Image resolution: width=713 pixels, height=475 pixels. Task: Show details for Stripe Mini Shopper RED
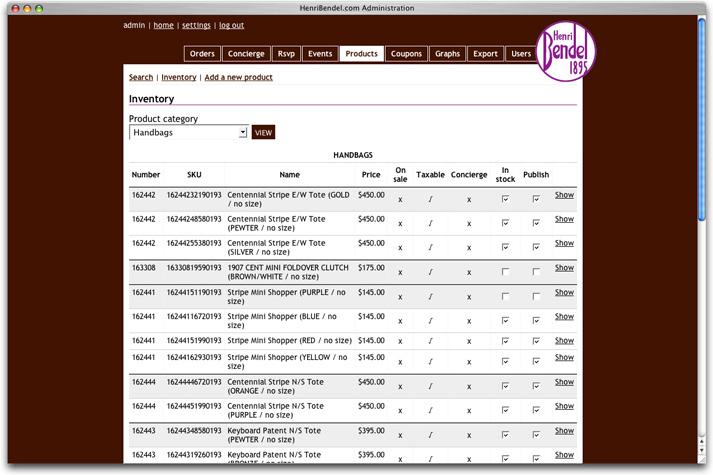click(x=564, y=340)
